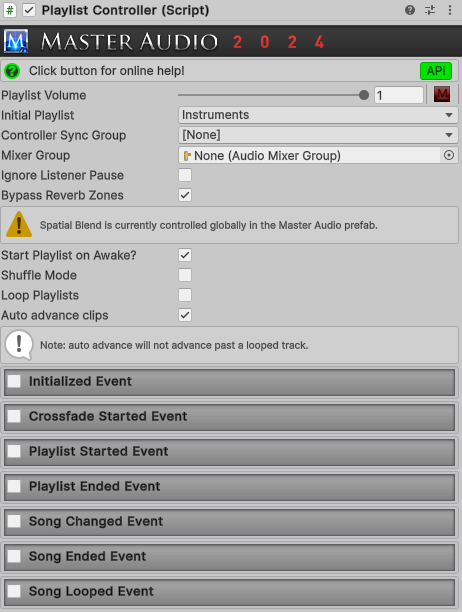The width and height of the screenshot is (462, 612).
Task: Click the green online help question icon
Action: (x=12, y=71)
